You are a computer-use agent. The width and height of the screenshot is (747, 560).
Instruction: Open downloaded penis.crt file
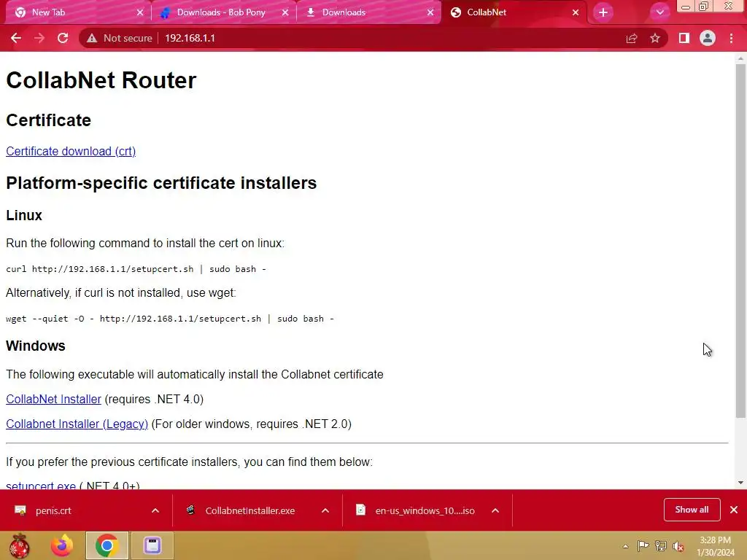coord(53,510)
